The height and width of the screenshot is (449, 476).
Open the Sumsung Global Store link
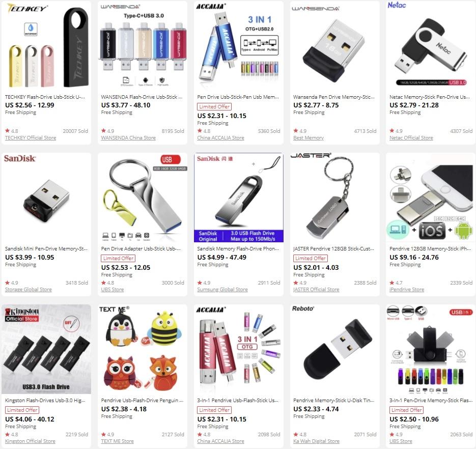(x=222, y=290)
